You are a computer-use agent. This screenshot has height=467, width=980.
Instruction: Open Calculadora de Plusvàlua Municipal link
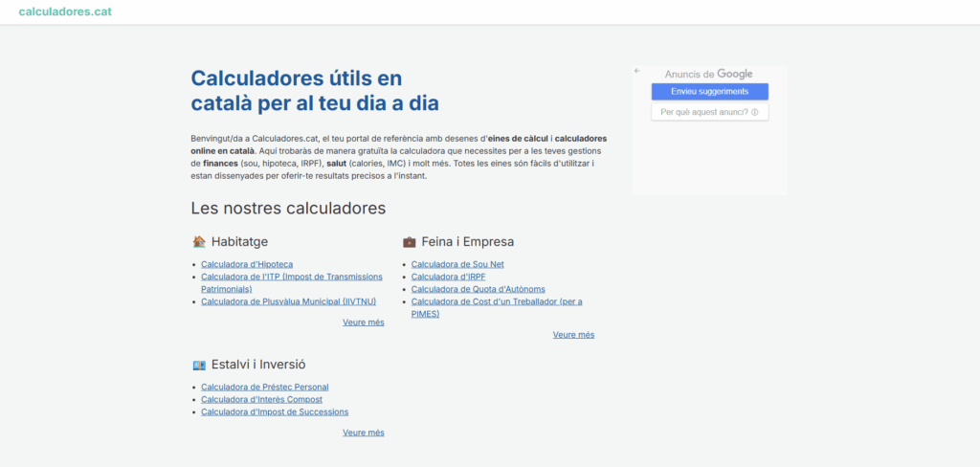(x=289, y=301)
